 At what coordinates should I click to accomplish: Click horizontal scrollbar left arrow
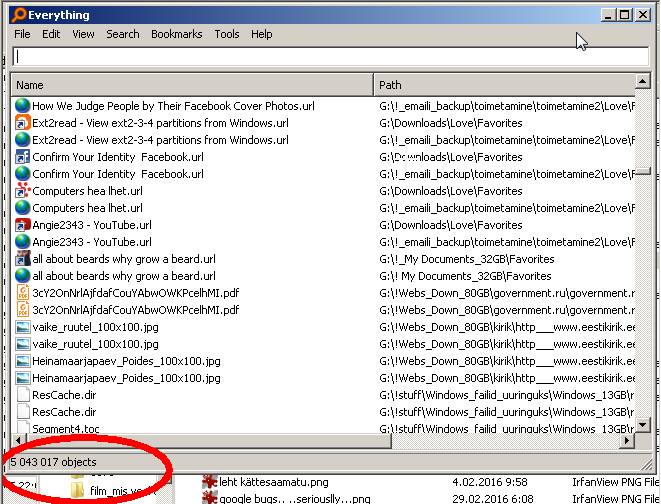point(18,440)
